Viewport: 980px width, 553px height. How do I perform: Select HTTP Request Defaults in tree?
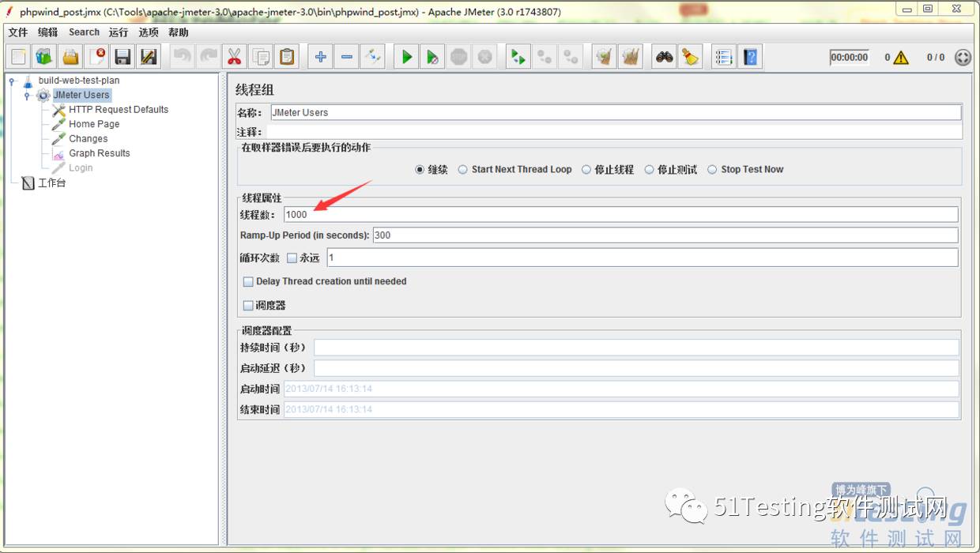(x=118, y=110)
